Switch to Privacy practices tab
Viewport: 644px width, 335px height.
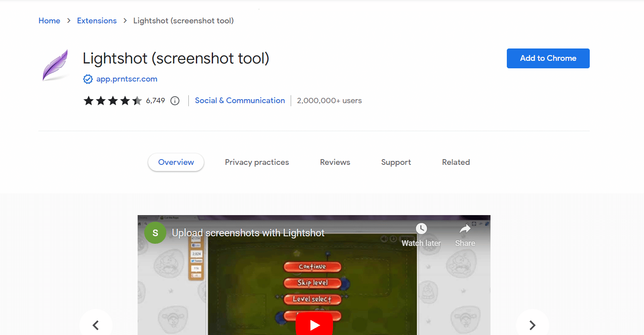click(257, 162)
